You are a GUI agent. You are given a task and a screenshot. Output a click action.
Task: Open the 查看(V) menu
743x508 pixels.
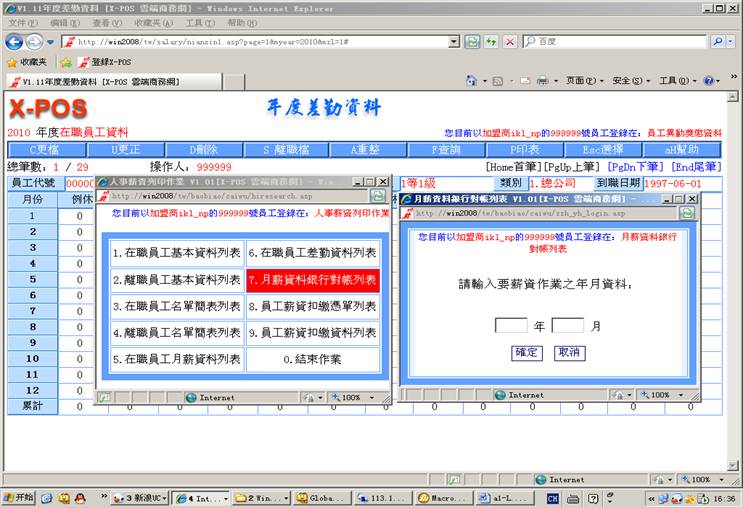107,23
